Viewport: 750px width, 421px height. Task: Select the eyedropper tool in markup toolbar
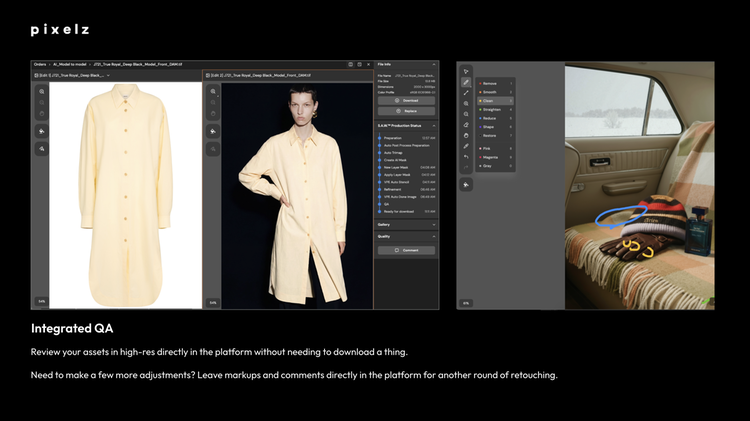[466, 146]
